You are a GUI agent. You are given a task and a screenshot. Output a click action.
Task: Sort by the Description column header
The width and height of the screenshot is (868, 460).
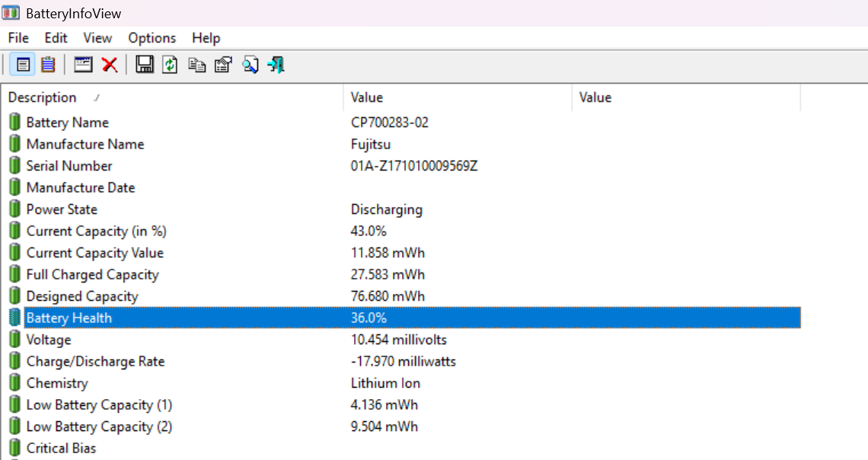click(x=172, y=97)
